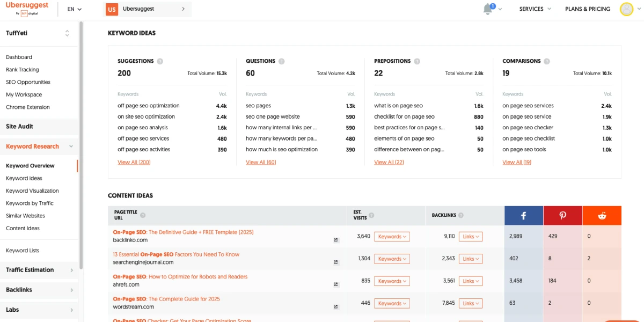Open Keyword Lists in sidebar

coord(23,251)
